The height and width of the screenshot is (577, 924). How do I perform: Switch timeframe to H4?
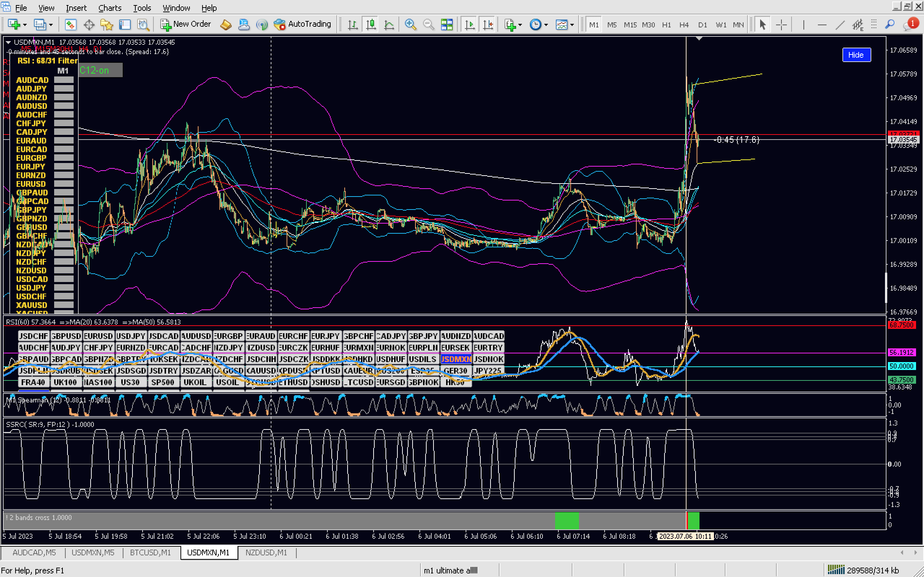point(684,25)
